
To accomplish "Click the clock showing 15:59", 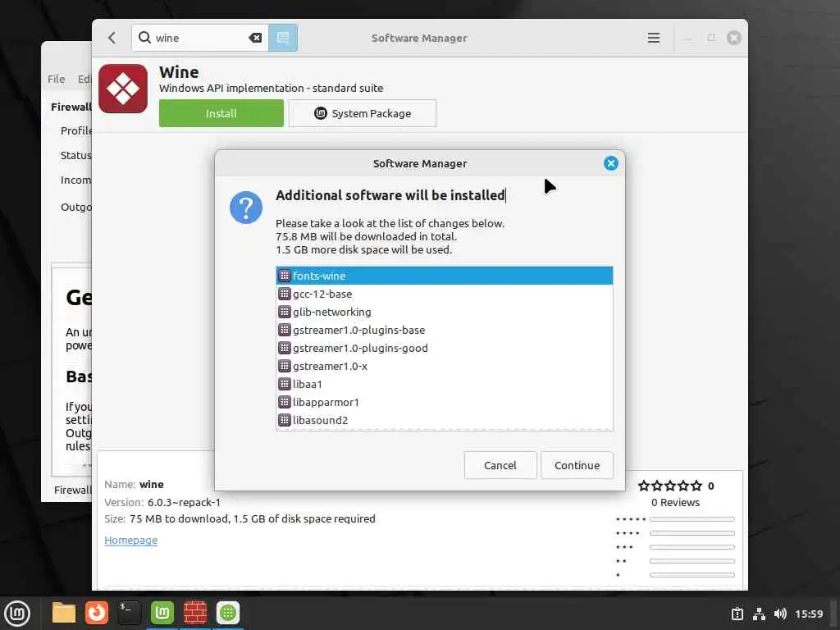I will pyautogui.click(x=809, y=614).
